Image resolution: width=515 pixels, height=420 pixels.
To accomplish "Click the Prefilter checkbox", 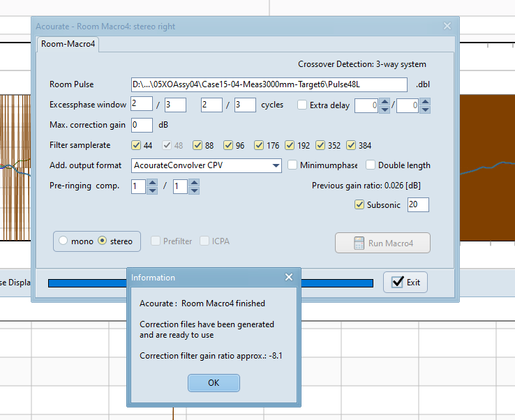I will pos(156,241).
